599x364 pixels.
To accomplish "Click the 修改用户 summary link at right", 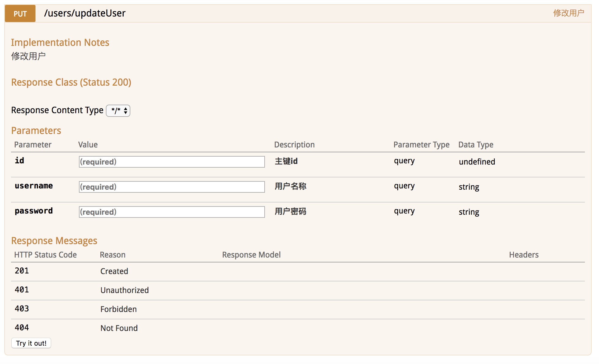I will tap(568, 13).
